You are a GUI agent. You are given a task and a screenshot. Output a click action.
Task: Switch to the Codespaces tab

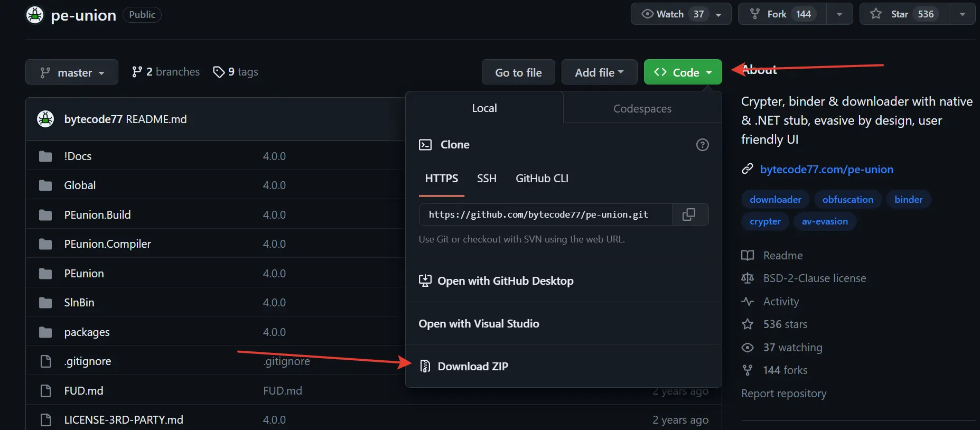[642, 108]
